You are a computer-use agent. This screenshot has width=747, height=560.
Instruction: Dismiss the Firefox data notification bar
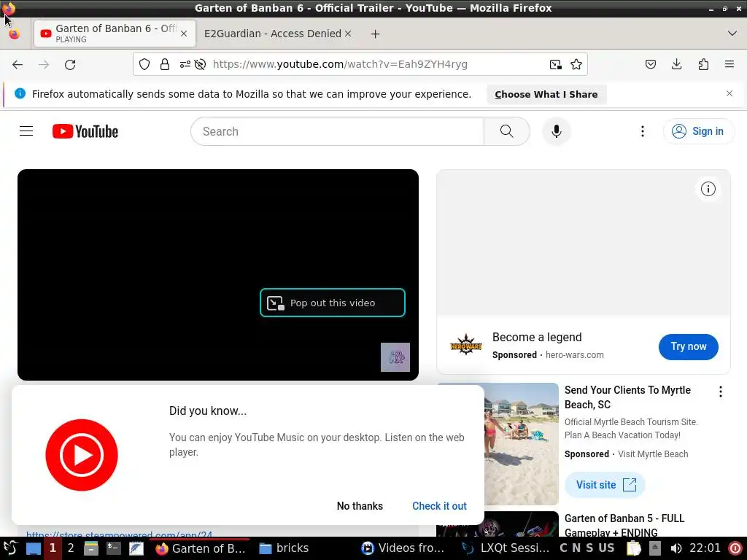729,93
